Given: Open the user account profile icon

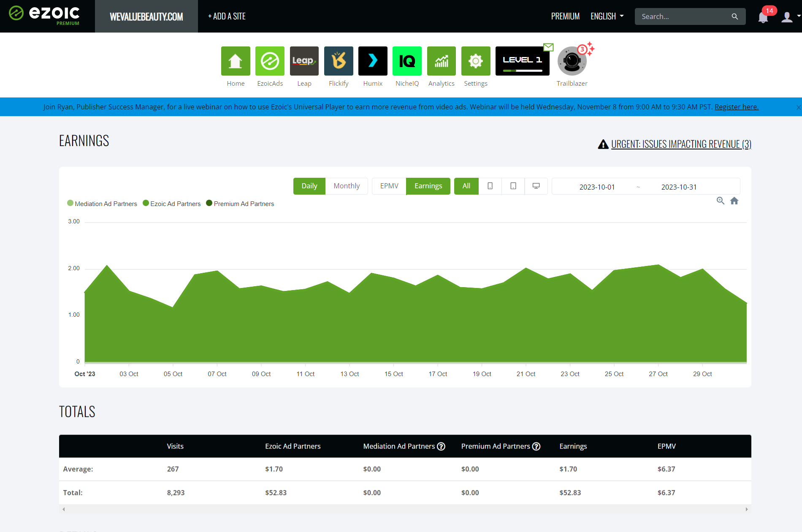Looking at the screenshot, I should point(787,17).
